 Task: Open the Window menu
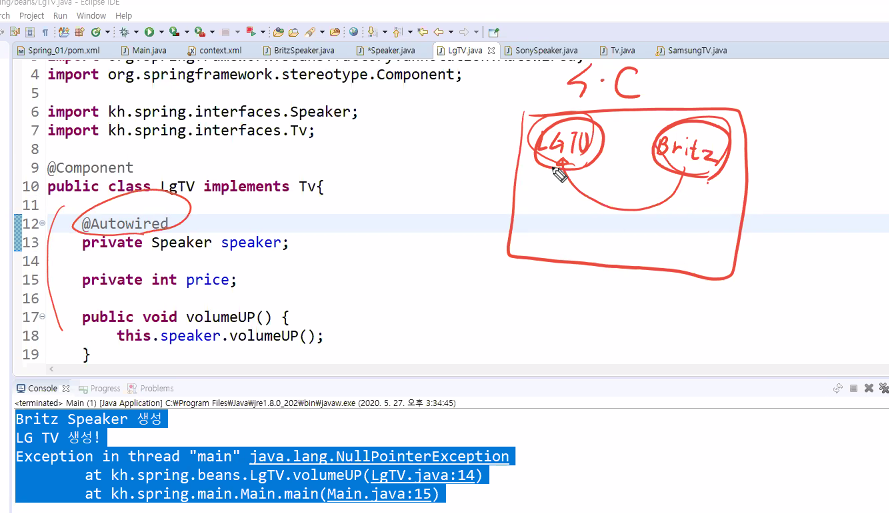pyautogui.click(x=91, y=16)
